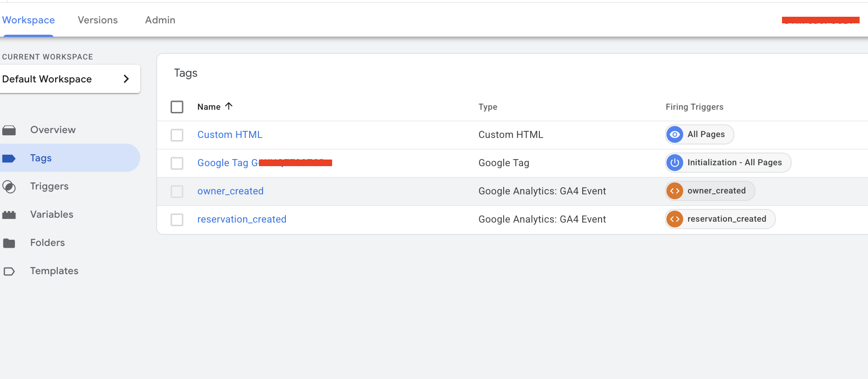Open the Initialization - All Pages trigger
Screen dimensions: 868x379
point(728,163)
